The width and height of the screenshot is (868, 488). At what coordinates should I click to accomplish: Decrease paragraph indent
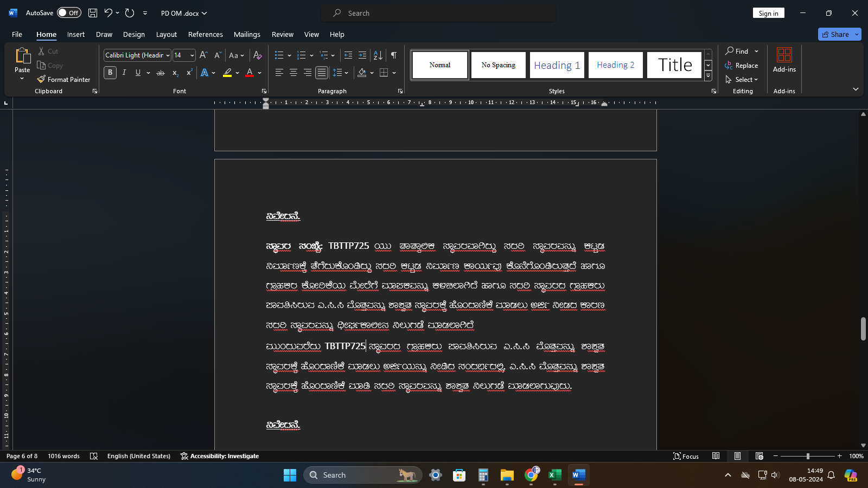tap(348, 55)
